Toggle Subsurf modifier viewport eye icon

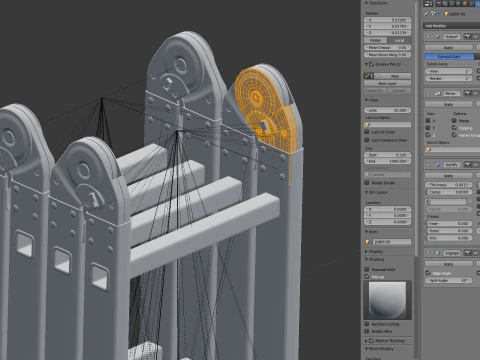[x=476, y=36]
